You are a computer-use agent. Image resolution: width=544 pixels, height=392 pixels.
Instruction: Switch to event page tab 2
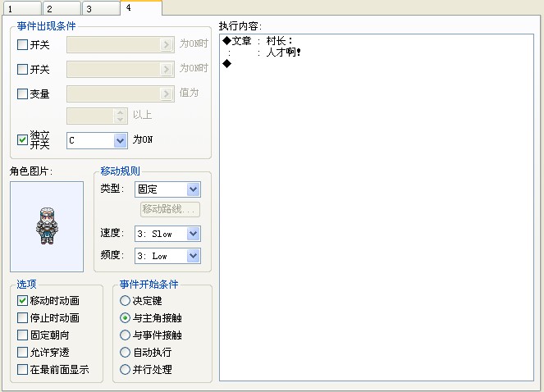point(62,8)
